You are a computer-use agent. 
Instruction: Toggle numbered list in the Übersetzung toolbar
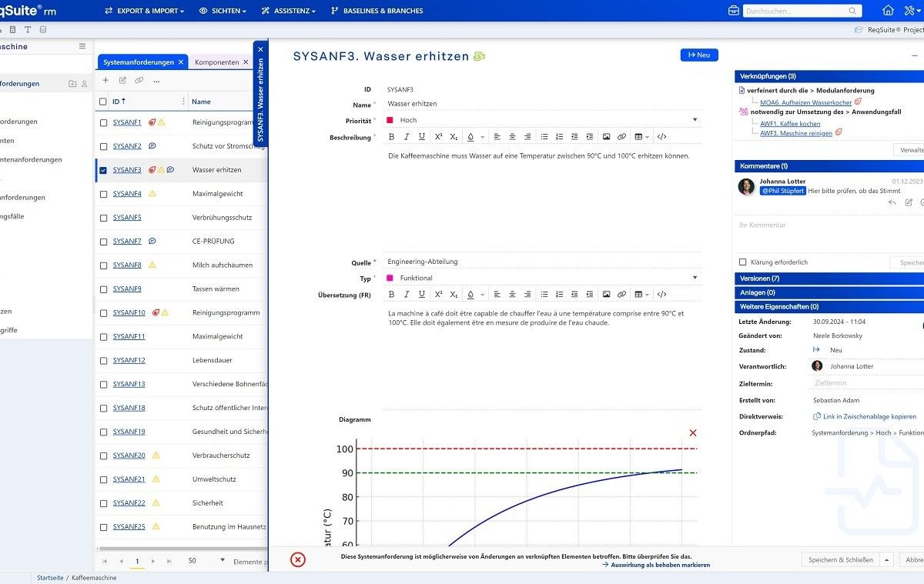pos(560,294)
